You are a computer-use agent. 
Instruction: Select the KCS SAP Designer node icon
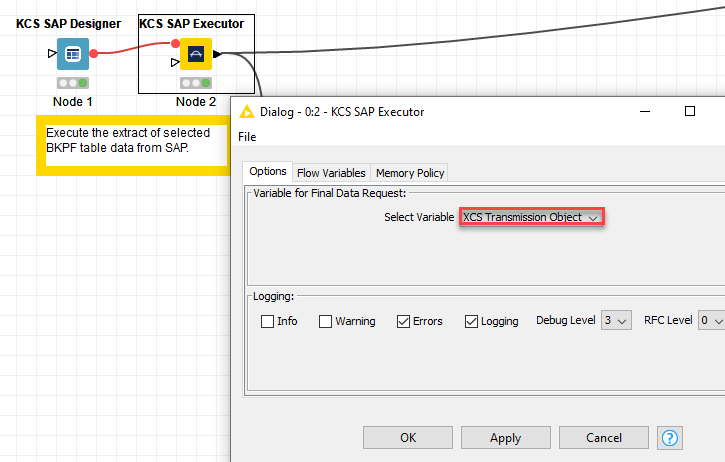[73, 54]
